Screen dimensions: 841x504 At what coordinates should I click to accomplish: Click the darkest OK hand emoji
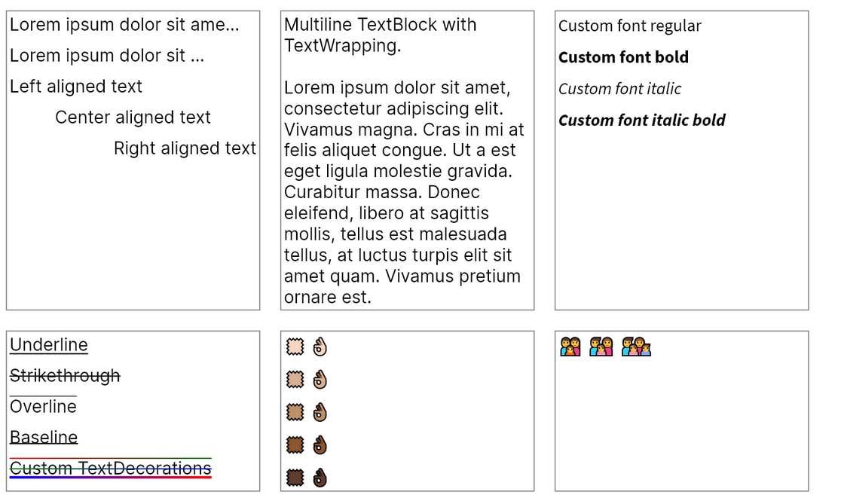320,477
